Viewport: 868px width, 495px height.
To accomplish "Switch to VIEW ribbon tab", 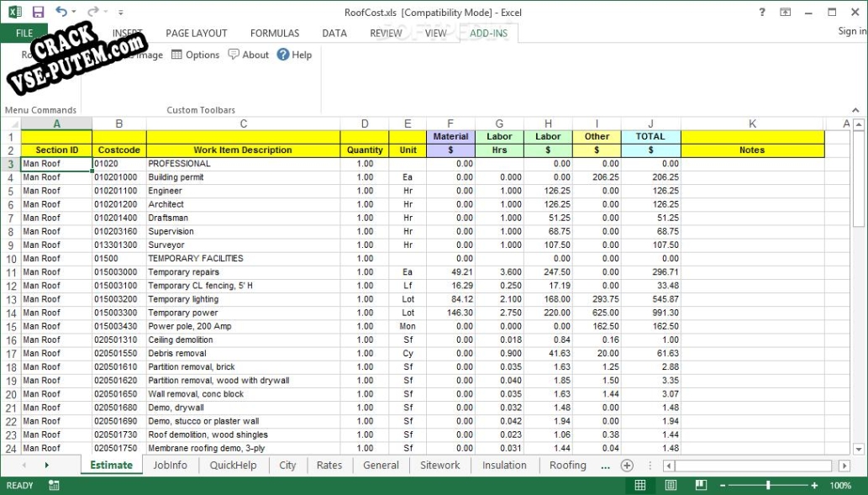I will coord(435,34).
